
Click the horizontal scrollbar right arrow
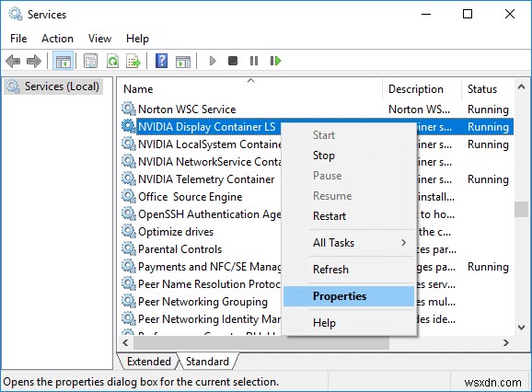click(506, 343)
